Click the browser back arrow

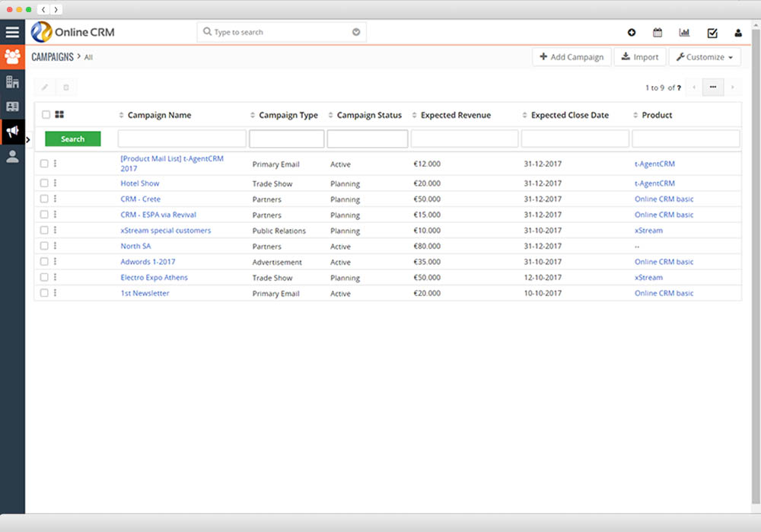point(43,9)
